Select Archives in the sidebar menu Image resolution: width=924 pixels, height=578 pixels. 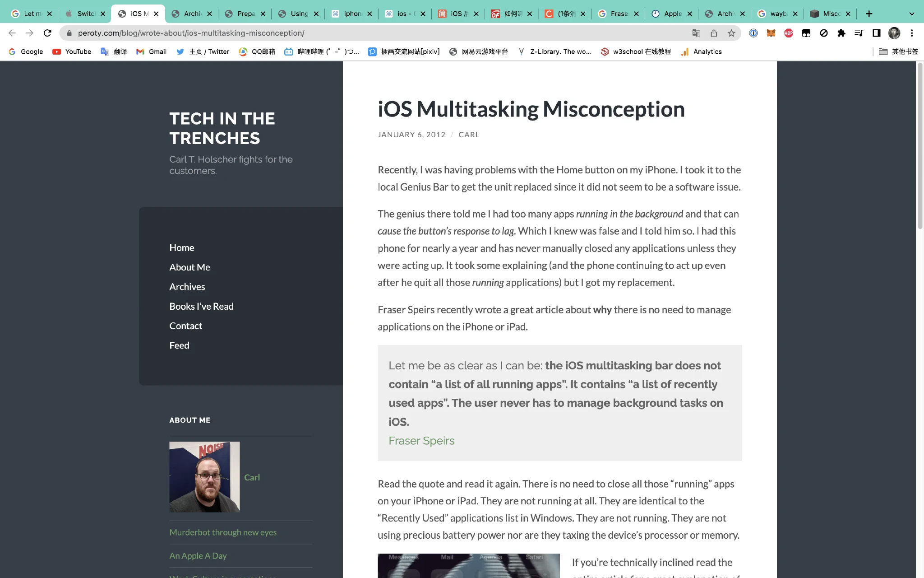click(x=187, y=287)
